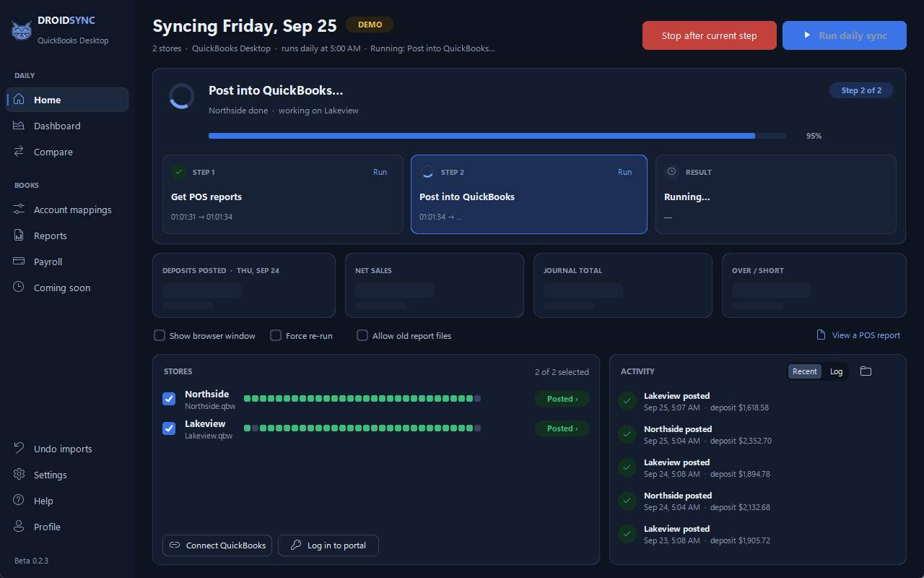Click the Lakeview segmented progress bar
924x578 pixels.
362,428
